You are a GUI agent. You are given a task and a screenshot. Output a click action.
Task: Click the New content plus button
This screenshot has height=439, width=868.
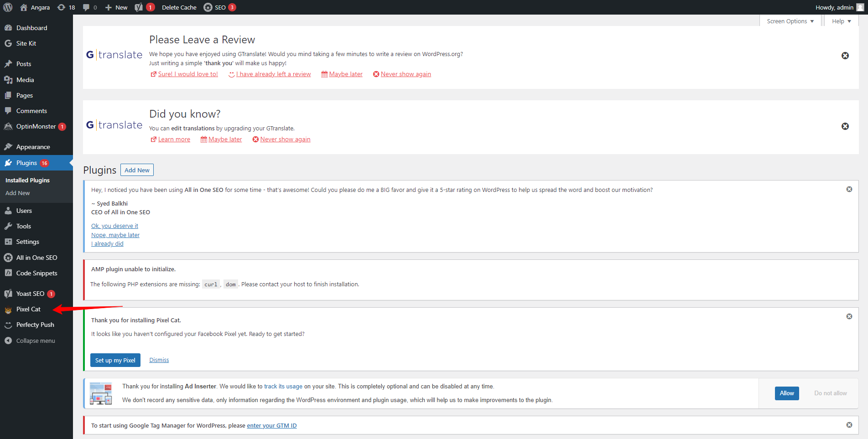click(x=116, y=7)
